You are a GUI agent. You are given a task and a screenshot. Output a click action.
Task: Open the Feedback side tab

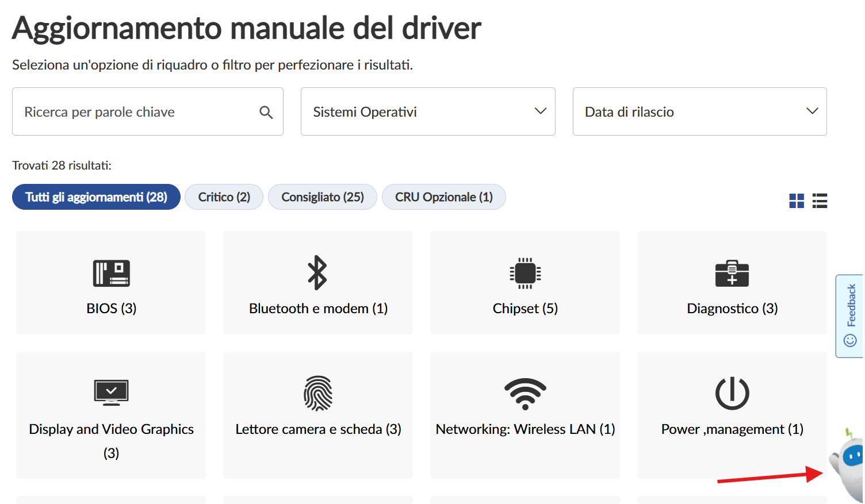tap(849, 316)
